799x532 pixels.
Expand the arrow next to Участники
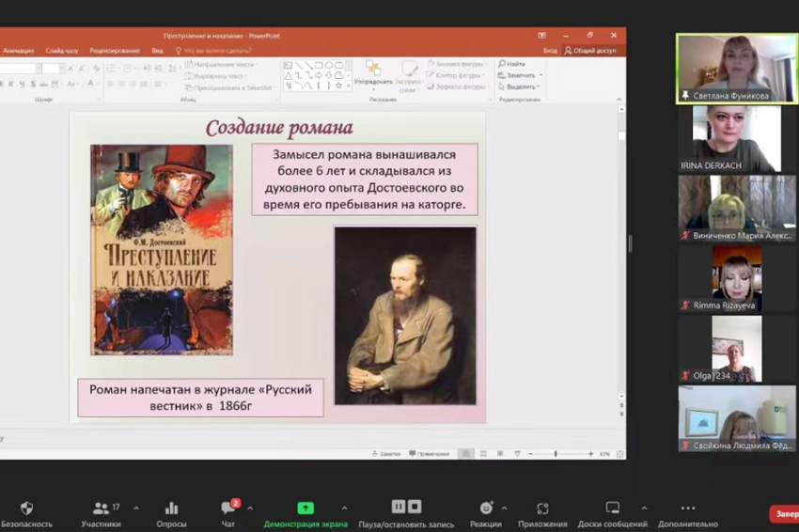coord(136,509)
